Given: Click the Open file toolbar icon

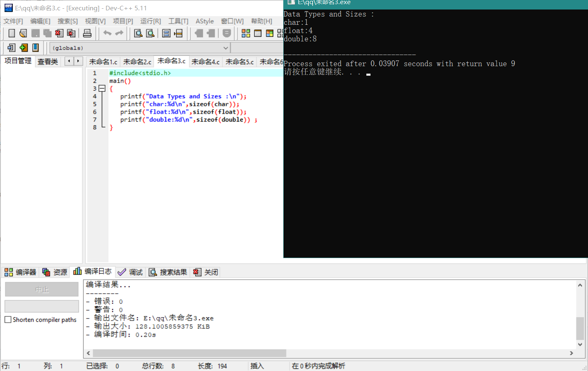Looking at the screenshot, I should pos(23,34).
